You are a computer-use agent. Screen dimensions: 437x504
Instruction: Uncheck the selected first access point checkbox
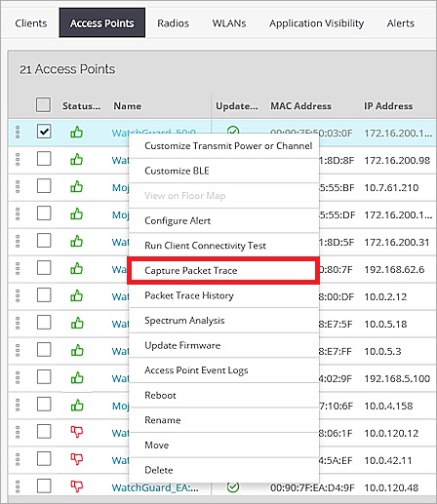click(x=44, y=132)
